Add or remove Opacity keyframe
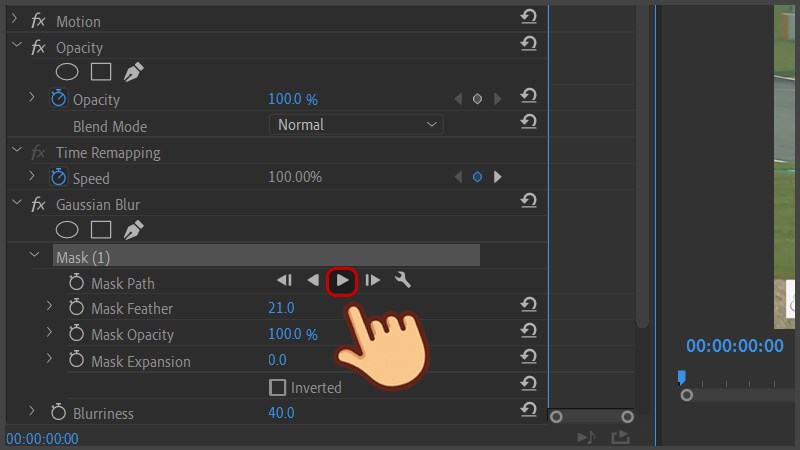The width and height of the screenshot is (800, 450). (x=477, y=99)
